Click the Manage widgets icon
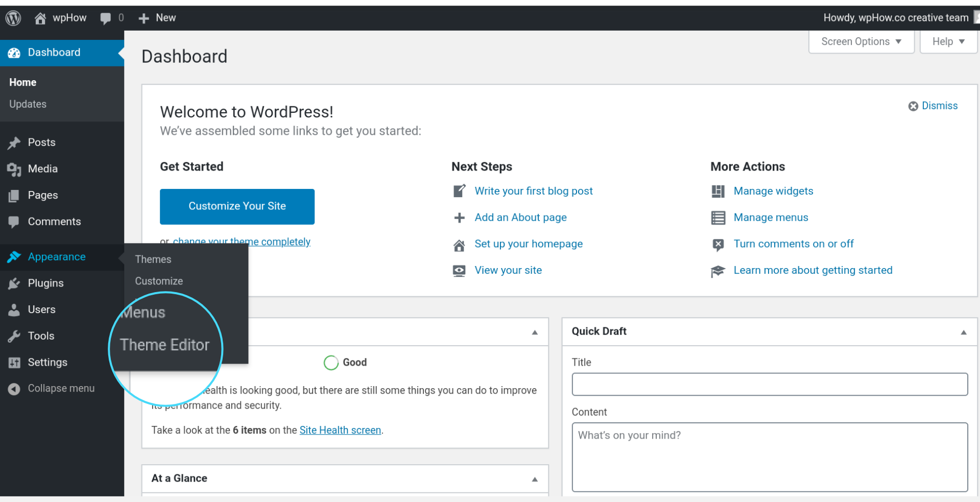 point(718,191)
